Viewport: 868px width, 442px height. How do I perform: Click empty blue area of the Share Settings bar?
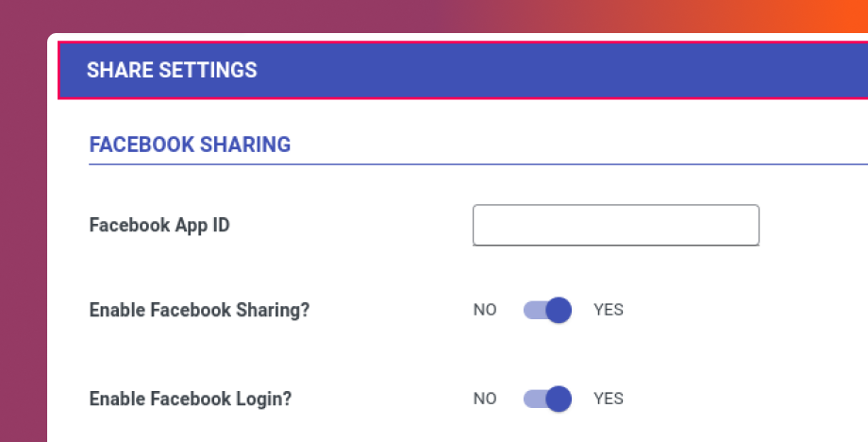(566, 70)
